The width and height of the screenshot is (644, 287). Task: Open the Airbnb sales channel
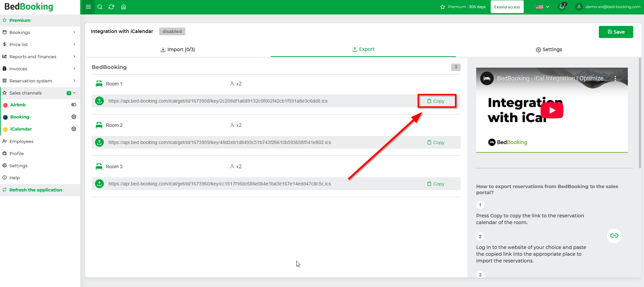point(18,105)
